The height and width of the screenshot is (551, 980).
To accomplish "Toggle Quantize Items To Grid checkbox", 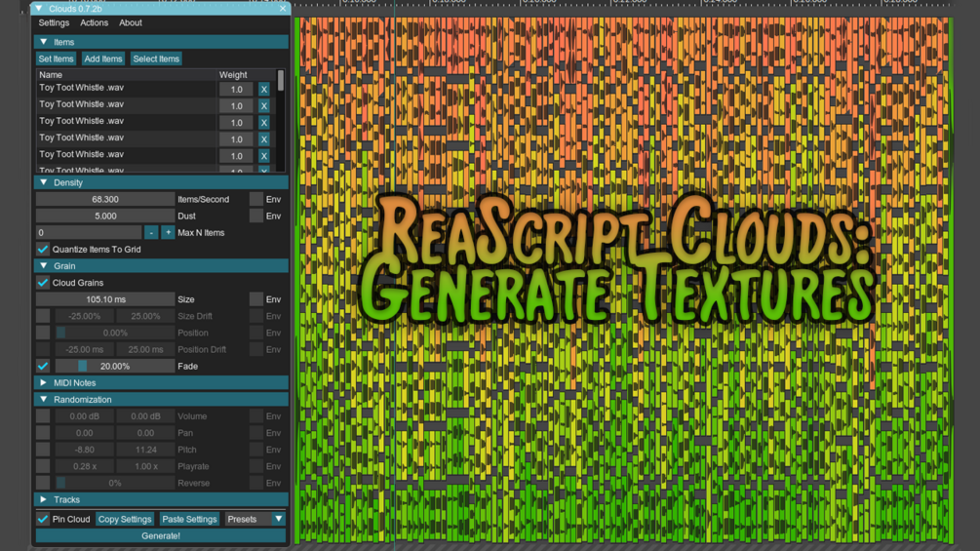I will tap(43, 250).
